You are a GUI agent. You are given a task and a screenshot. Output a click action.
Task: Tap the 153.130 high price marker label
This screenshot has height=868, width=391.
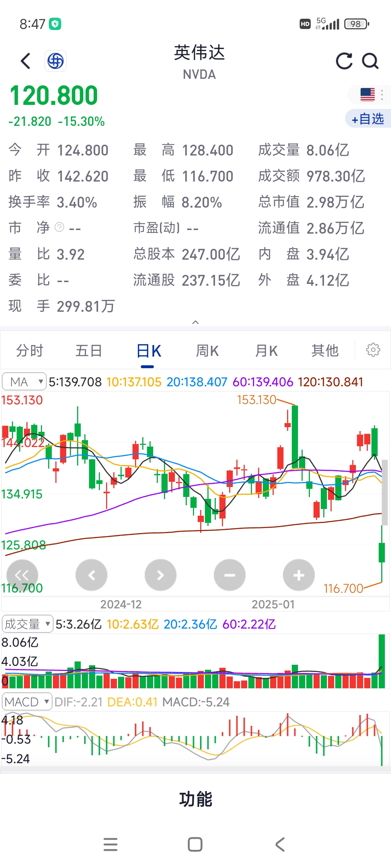click(257, 400)
